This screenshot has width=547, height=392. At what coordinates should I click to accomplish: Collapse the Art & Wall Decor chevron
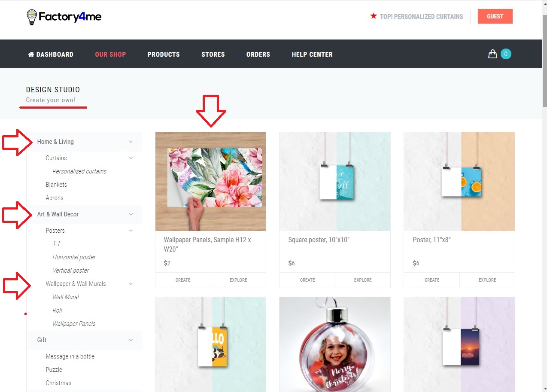[131, 214]
